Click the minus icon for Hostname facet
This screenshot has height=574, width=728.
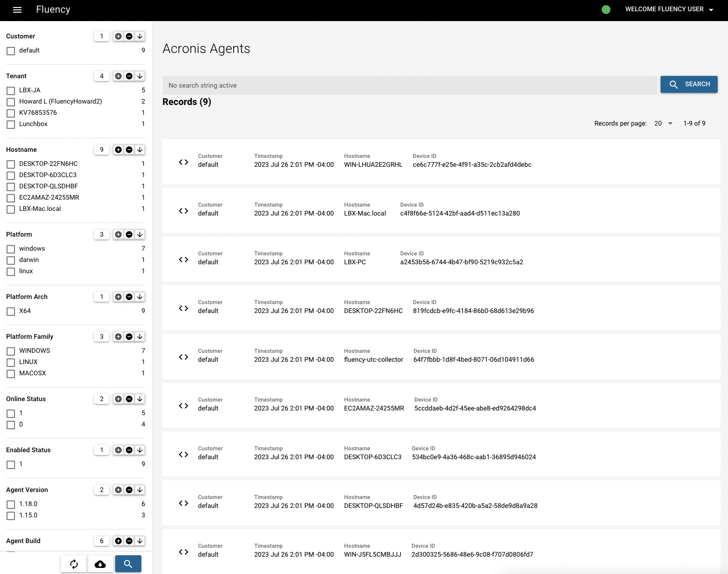click(x=129, y=149)
